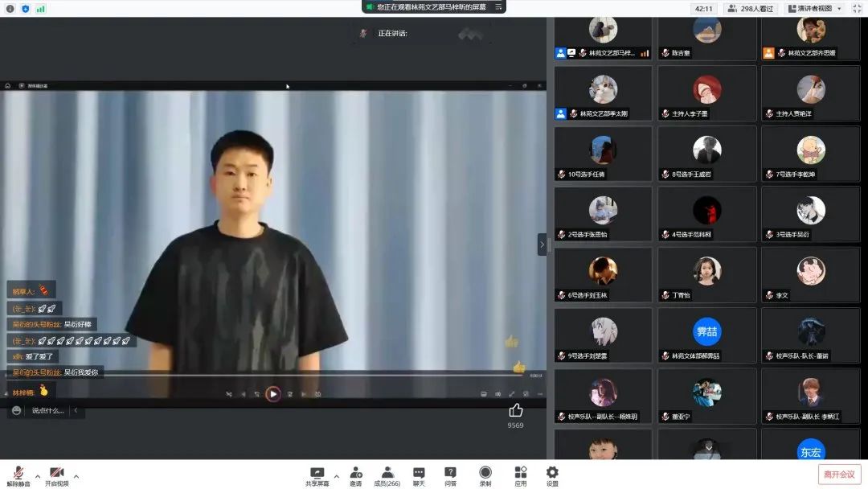Click the 298人看过 viewer count
Image resolution: width=868 pixels, height=489 pixels.
click(x=751, y=9)
